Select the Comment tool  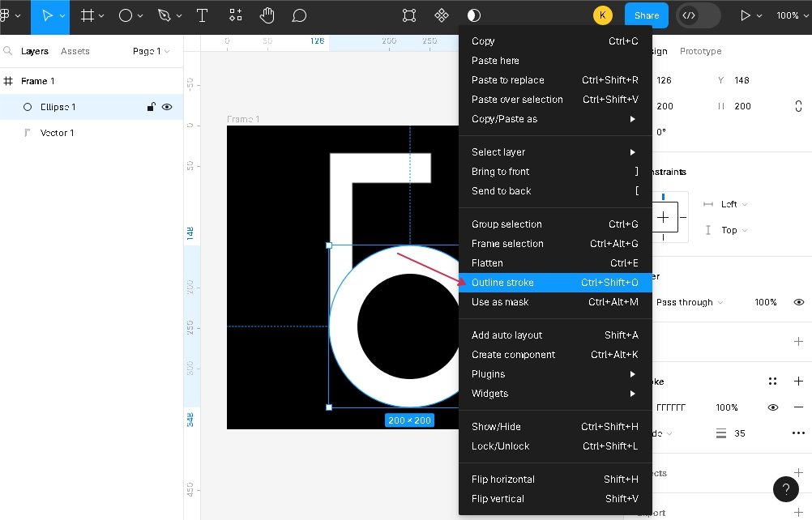[299, 15]
